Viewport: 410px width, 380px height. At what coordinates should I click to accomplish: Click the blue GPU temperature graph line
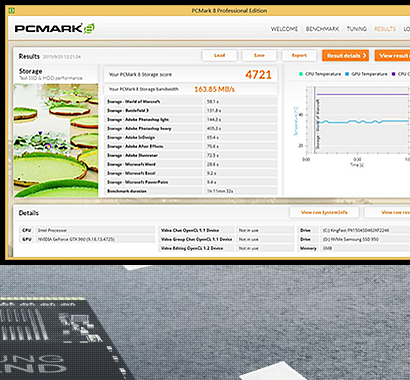click(363, 122)
